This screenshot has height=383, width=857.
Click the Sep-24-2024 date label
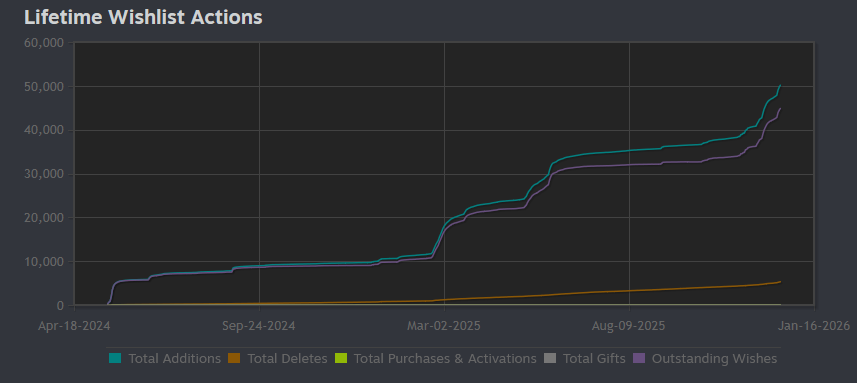[259, 326]
